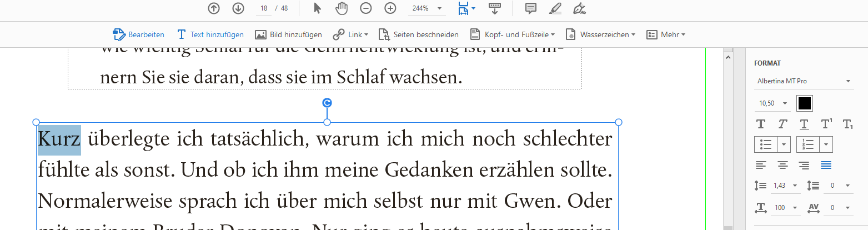
Task: Add a comment with speech bubble icon
Action: point(531,8)
